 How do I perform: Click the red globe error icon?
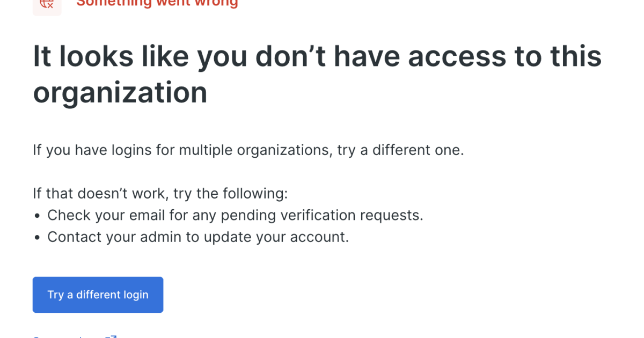[47, 4]
